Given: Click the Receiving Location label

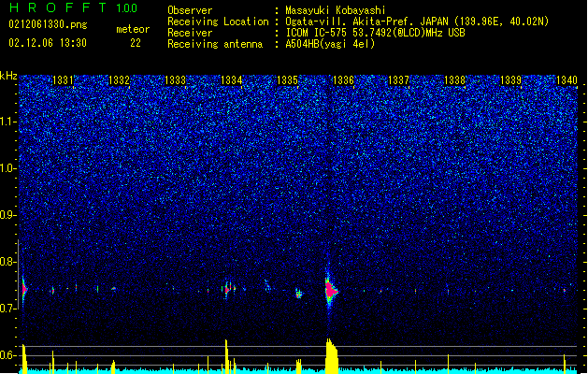Looking at the screenshot, I should pos(218,22).
